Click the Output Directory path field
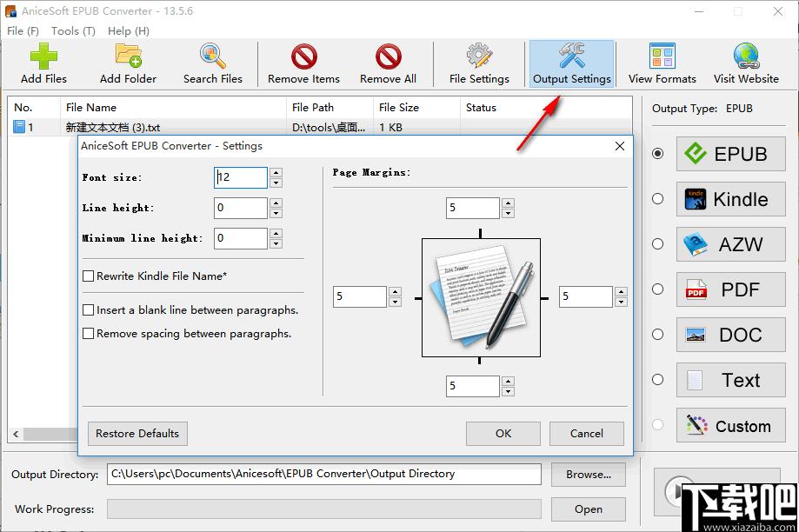 (324, 474)
